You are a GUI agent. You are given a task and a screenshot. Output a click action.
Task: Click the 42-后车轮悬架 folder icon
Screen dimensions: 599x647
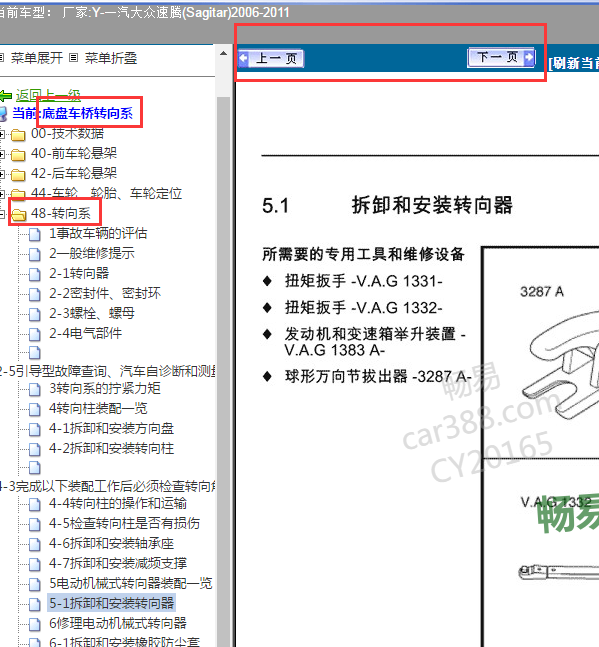coord(18,175)
